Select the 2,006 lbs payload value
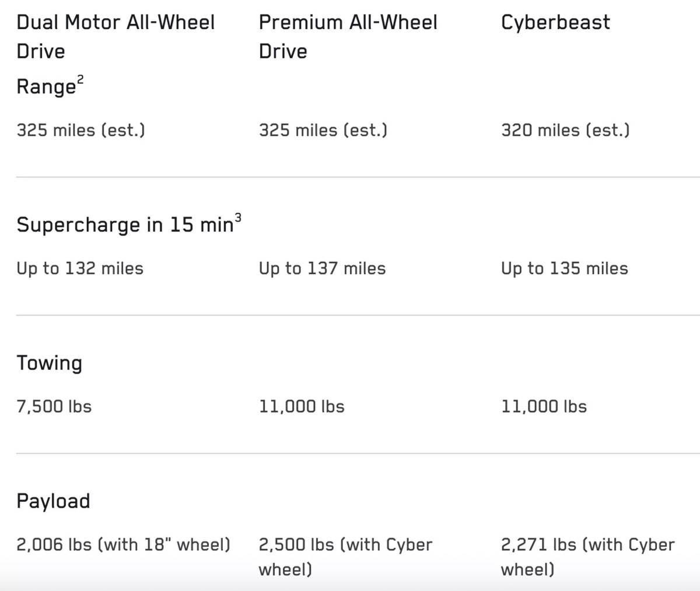This screenshot has width=700, height=591. pyautogui.click(x=123, y=544)
